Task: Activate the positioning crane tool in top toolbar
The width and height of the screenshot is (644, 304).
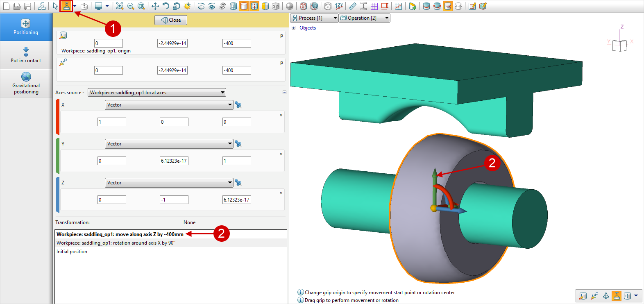Action: coord(66,6)
